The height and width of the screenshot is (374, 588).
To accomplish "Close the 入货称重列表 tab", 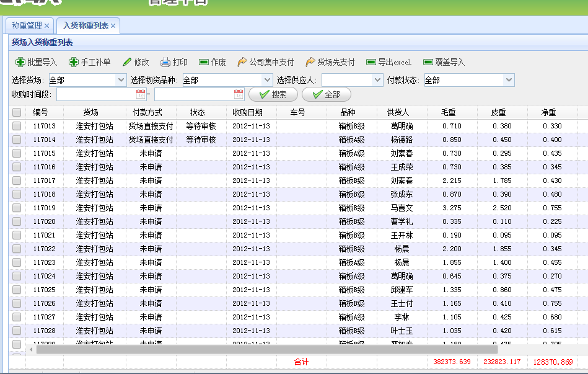I will pos(113,26).
